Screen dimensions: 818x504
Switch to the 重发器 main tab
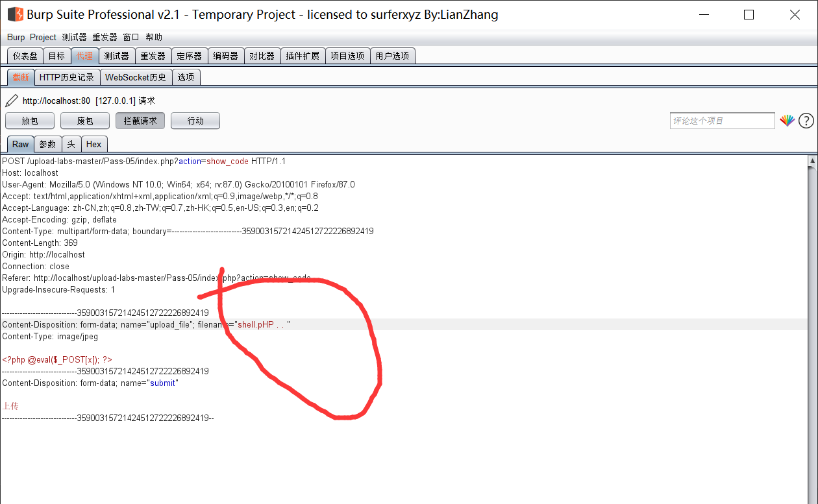point(153,56)
